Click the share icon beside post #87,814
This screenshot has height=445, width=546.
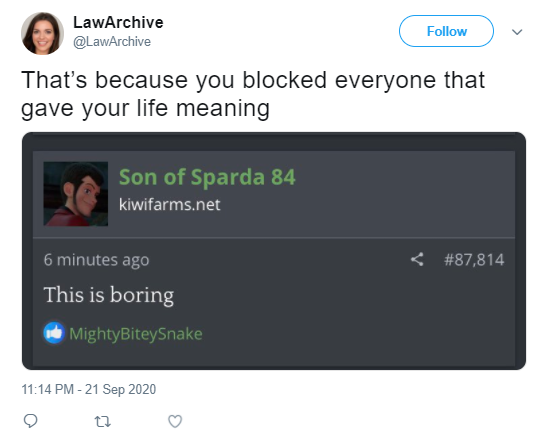(417, 259)
